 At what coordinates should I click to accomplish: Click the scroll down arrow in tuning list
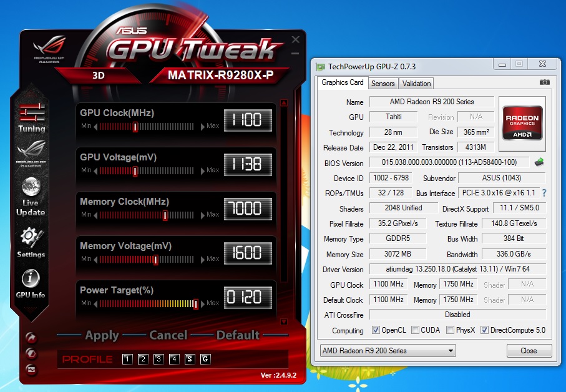(x=284, y=321)
